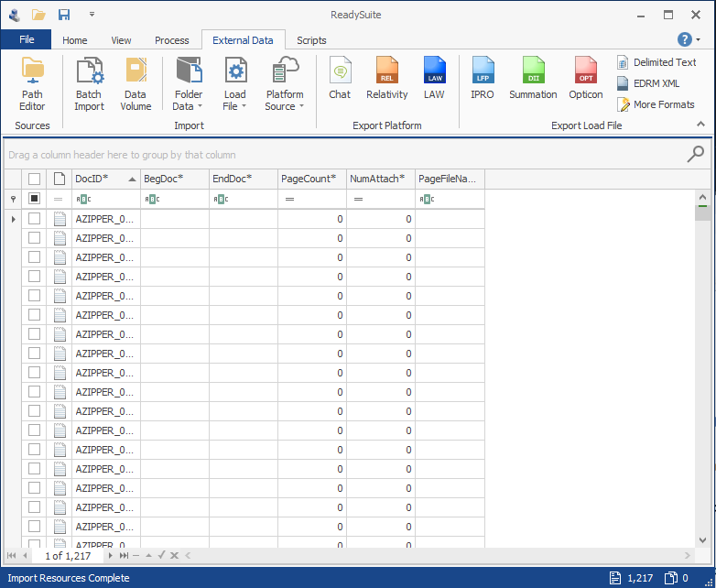Open PageCount filter operator selector
The height and width of the screenshot is (588, 716).
coord(289,199)
